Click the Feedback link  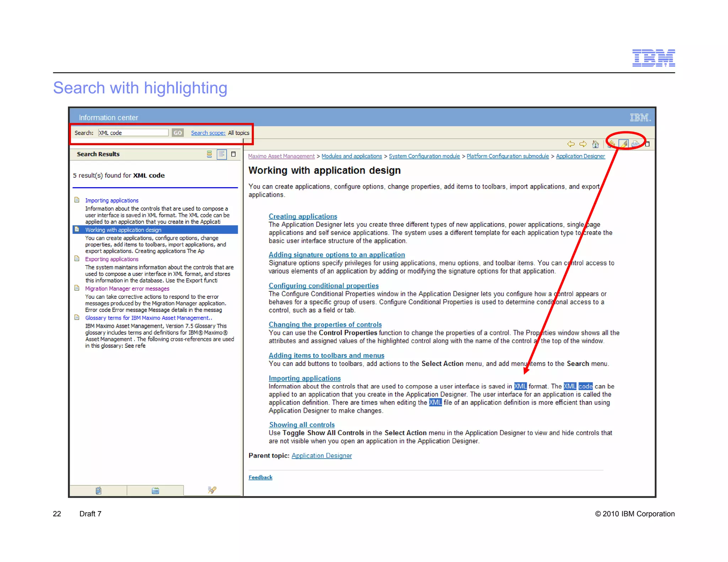tap(261, 477)
